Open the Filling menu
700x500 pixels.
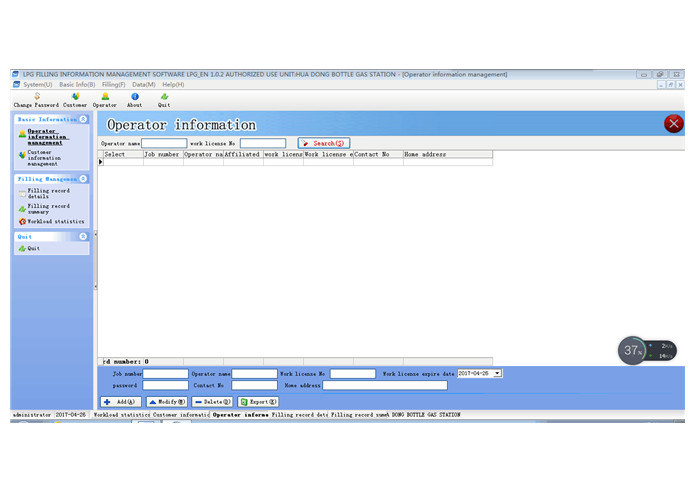[x=113, y=84]
